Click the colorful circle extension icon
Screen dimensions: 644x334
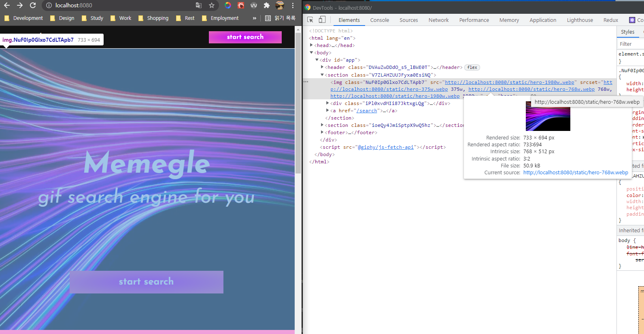pos(228,5)
